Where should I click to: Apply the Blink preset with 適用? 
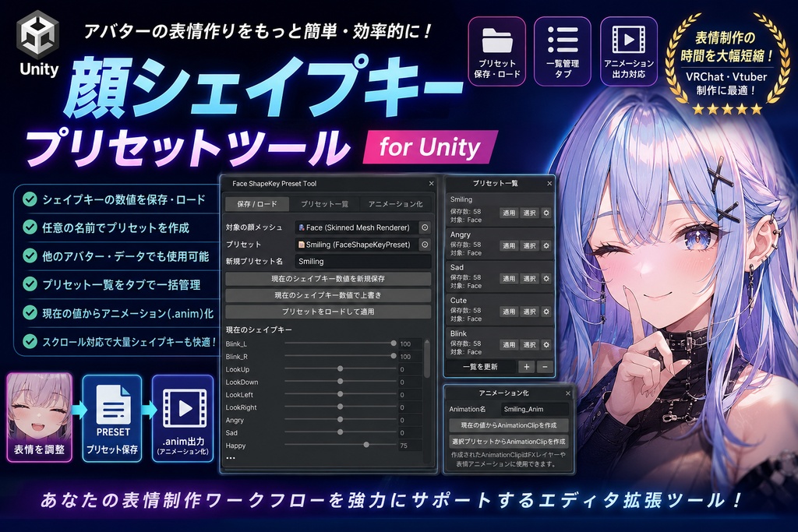pos(509,344)
